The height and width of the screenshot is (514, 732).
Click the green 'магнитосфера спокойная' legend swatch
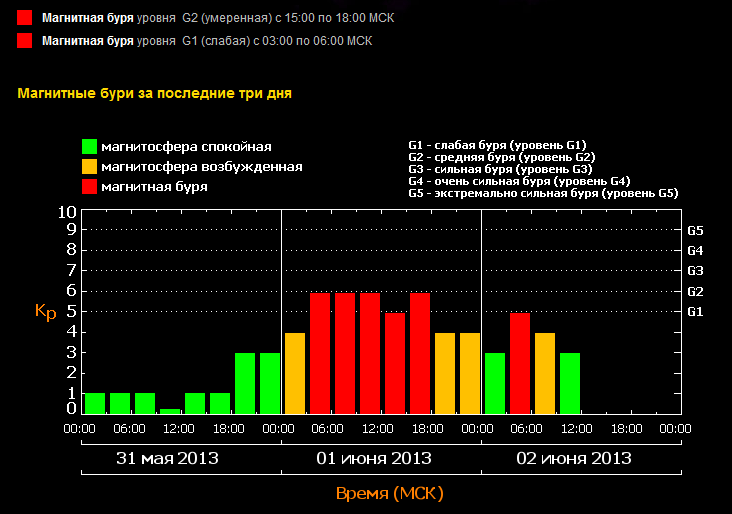pos(89,147)
